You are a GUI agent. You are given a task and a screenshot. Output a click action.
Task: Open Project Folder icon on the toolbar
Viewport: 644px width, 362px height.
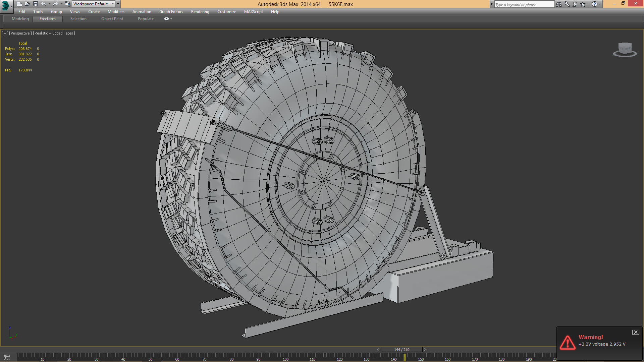point(67,4)
